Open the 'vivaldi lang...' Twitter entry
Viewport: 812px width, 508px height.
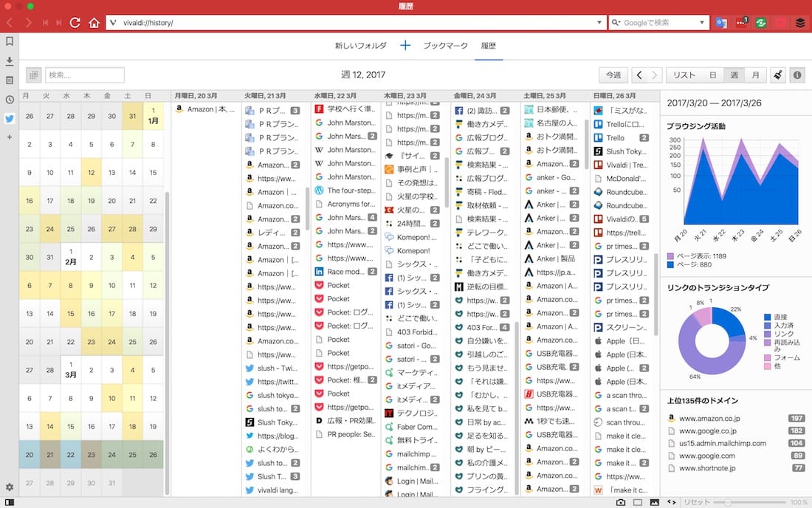pos(272,490)
